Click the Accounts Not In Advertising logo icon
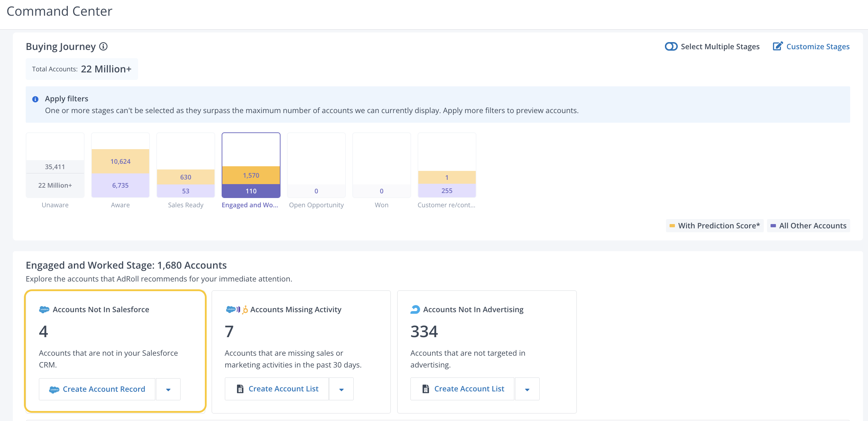 click(415, 310)
